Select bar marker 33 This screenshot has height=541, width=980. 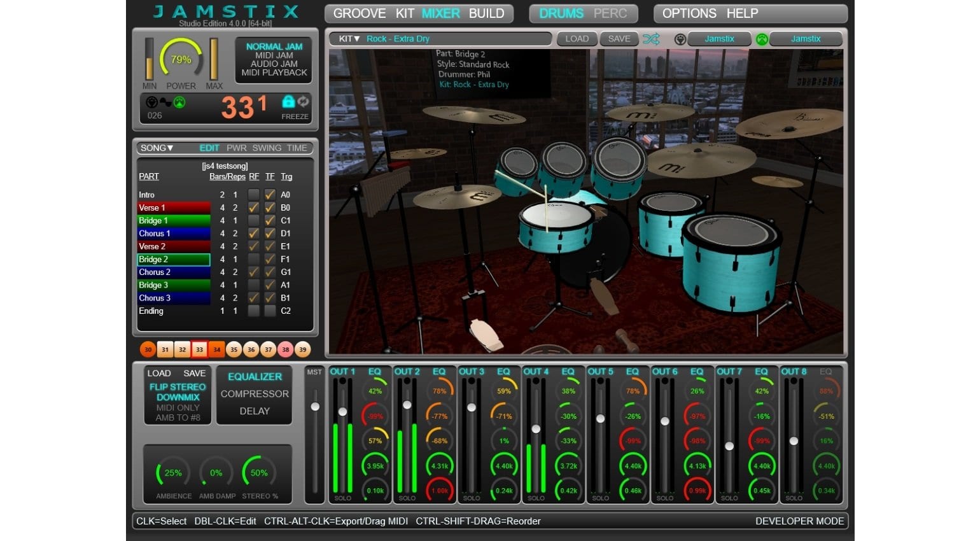click(x=199, y=349)
